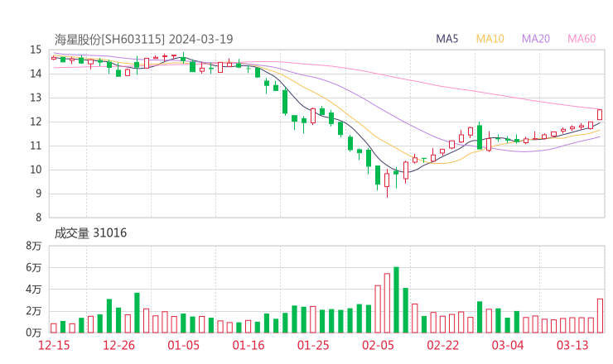Click the 01-16 date axis label

pos(249,345)
